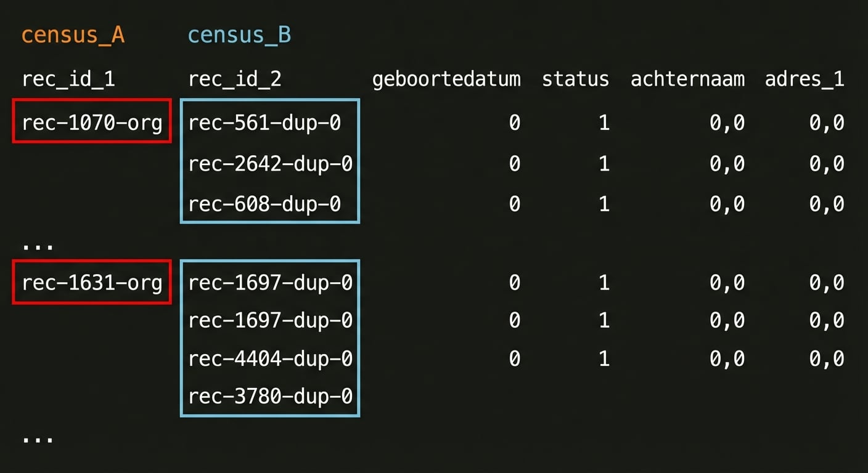The width and height of the screenshot is (868, 473).
Task: Select the rec-608-dup-0 entry
Action: 264,204
